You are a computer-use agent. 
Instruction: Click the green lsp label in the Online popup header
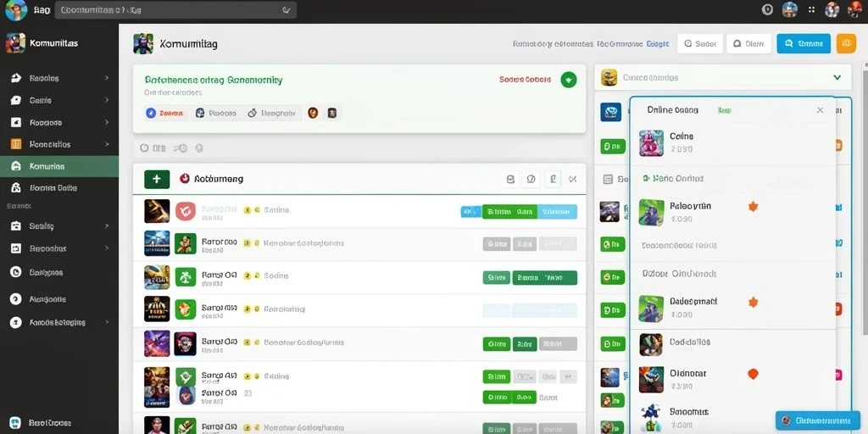click(725, 110)
